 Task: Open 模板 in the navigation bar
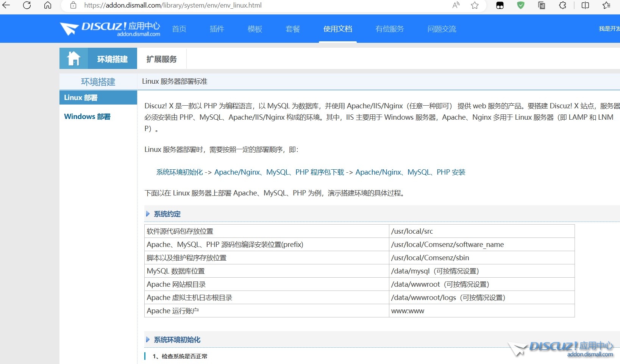tap(255, 29)
